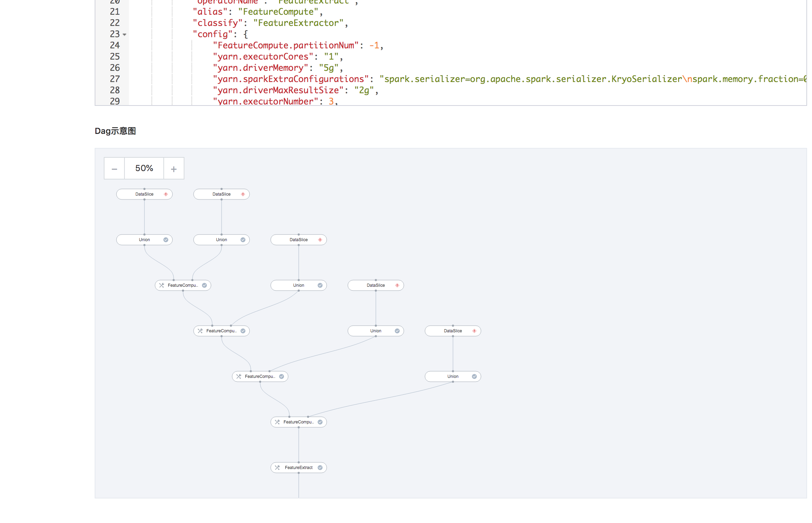Image resolution: width=812 pixels, height=523 pixels.
Task: Click check icon on second-from-top FeatureCompu node
Action: click(x=243, y=331)
